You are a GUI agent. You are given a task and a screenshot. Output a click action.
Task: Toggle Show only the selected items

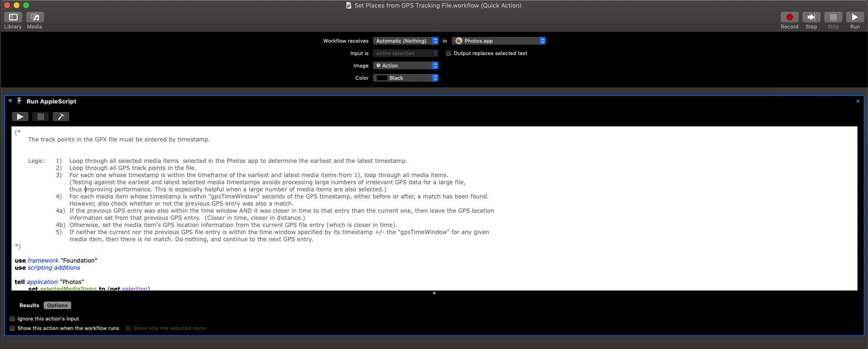pyautogui.click(x=128, y=328)
